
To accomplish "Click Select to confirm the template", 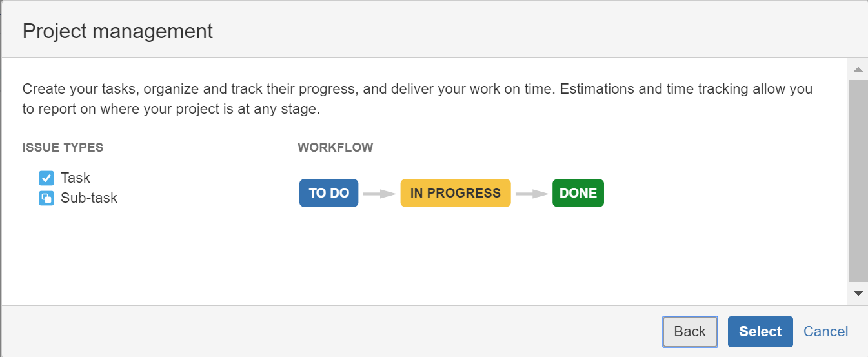I will pyautogui.click(x=760, y=332).
